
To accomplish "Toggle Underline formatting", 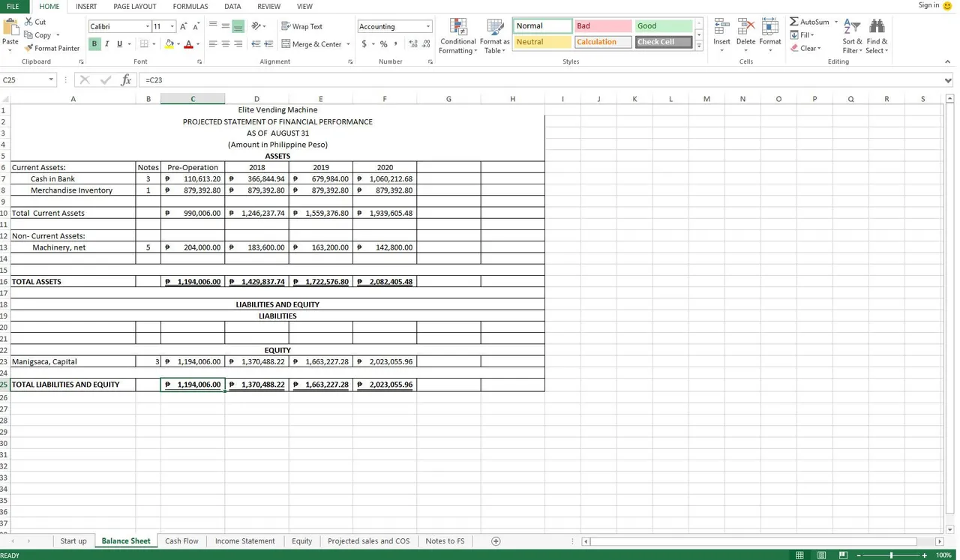I will (x=118, y=44).
